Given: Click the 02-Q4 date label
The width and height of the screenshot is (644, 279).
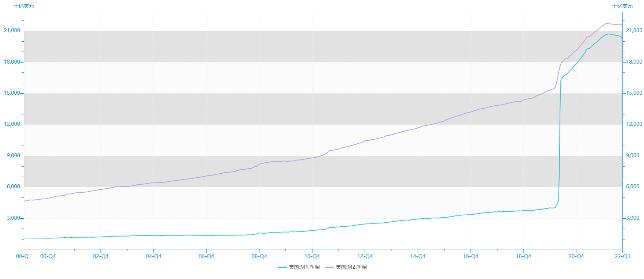Looking at the screenshot, I should (100, 256).
